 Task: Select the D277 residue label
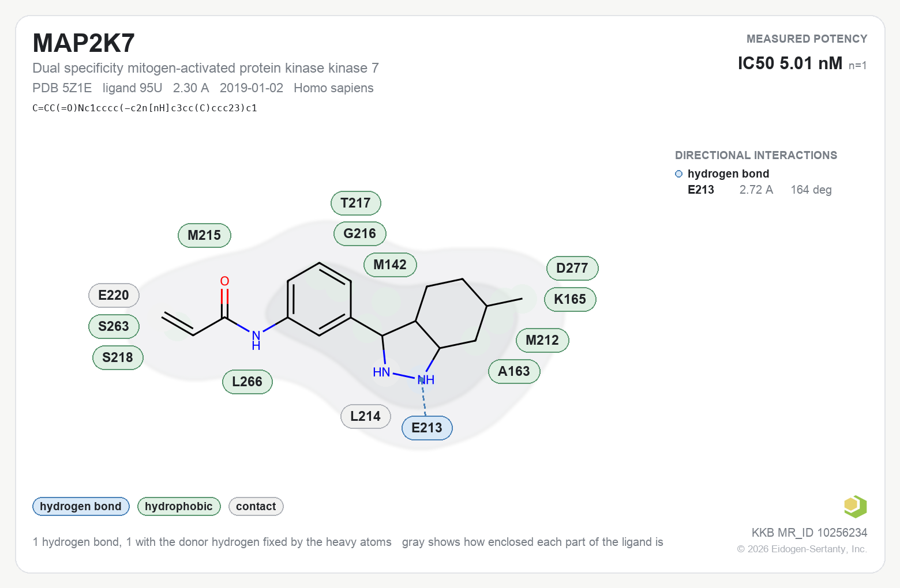tap(572, 268)
